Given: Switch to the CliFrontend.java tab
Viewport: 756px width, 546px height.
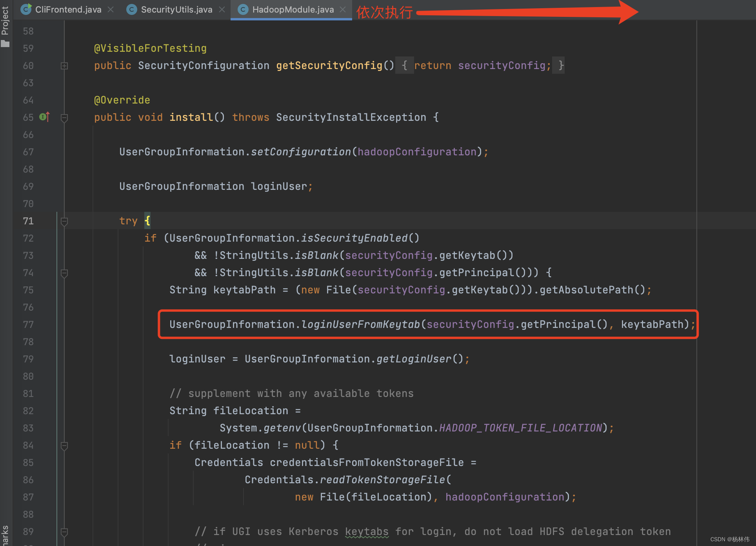Looking at the screenshot, I should [67, 9].
